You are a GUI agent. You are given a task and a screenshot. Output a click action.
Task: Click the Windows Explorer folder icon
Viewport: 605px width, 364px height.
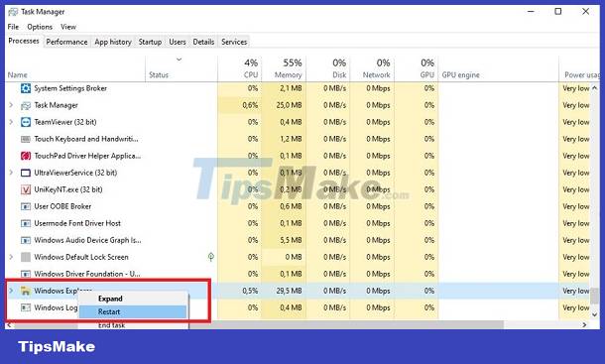(x=26, y=291)
